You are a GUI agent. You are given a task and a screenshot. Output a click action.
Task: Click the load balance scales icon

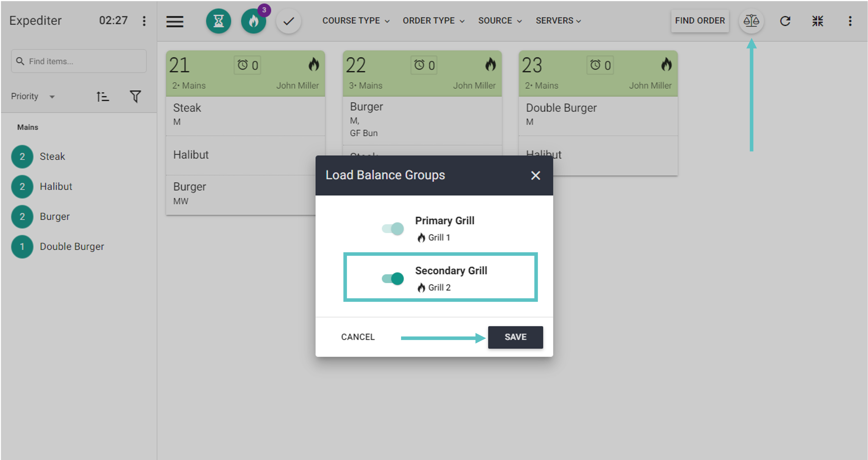click(751, 21)
